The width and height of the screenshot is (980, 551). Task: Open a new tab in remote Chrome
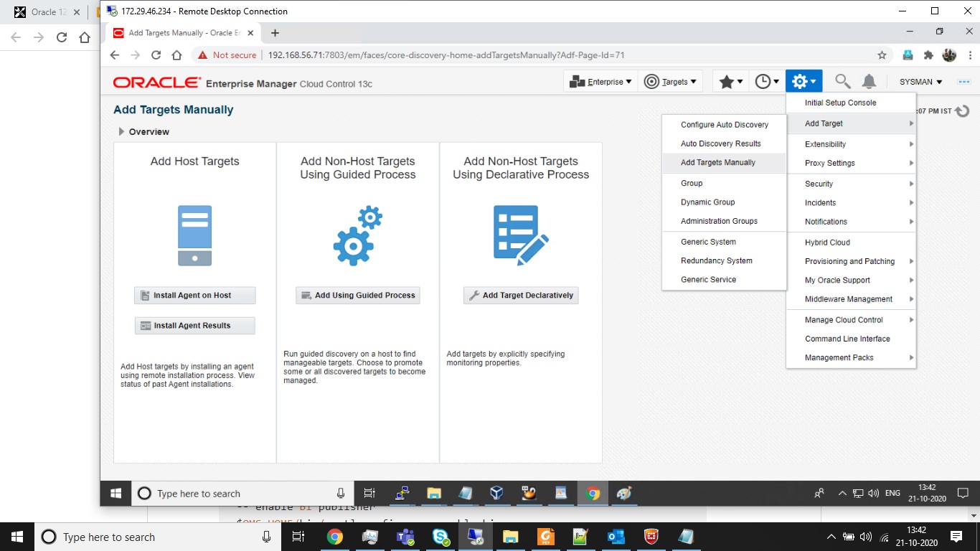tap(275, 33)
